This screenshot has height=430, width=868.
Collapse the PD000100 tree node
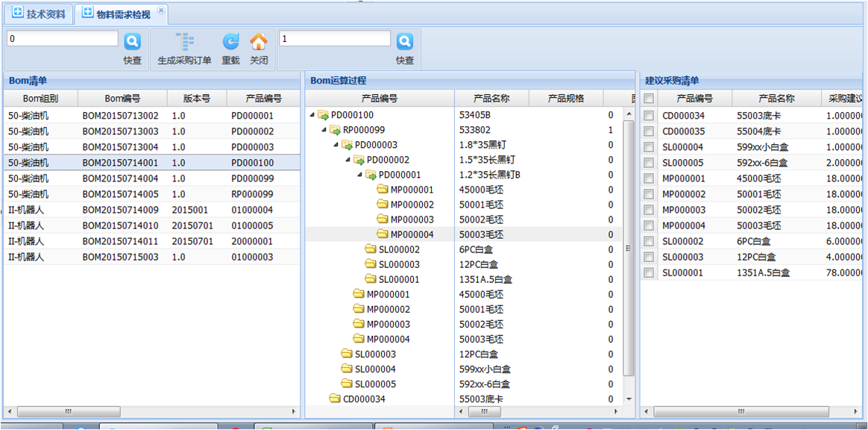pos(312,115)
